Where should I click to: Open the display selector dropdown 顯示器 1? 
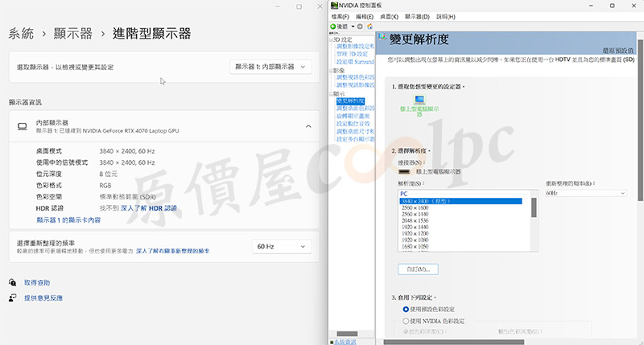coord(270,67)
